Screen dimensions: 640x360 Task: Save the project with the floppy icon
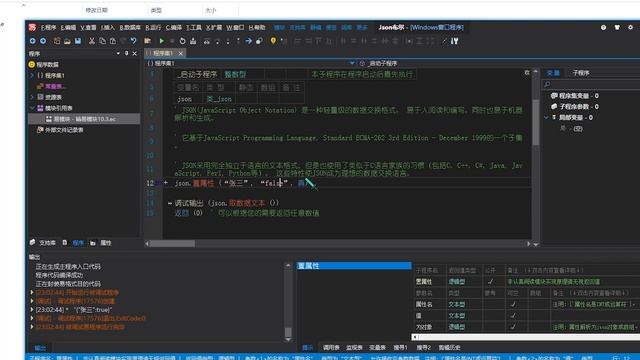78,41
